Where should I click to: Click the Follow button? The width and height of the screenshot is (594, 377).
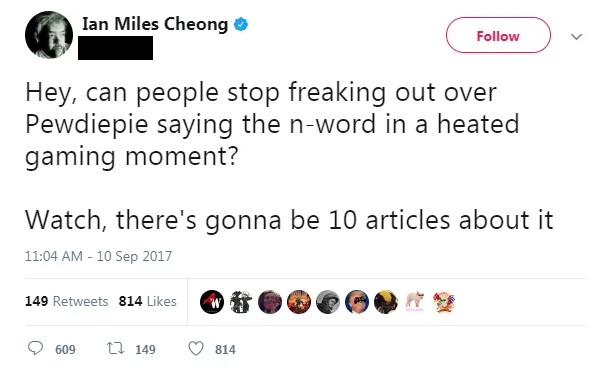pyautogui.click(x=498, y=35)
